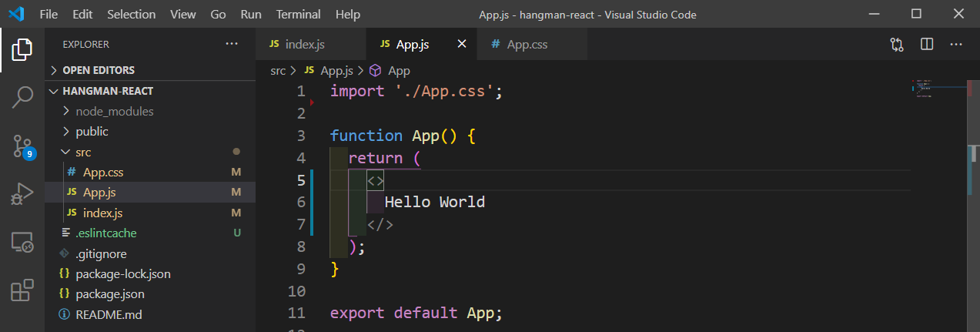
Task: Open the Edit menu
Action: pyautogui.click(x=82, y=14)
